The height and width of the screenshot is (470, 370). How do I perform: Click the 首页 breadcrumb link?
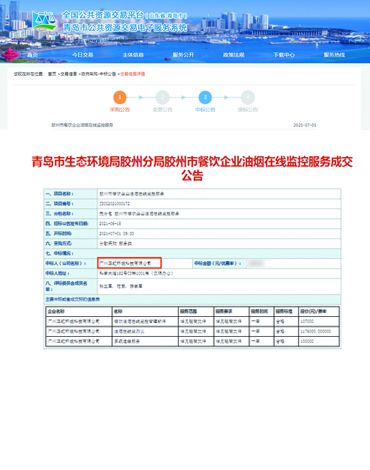tap(52, 74)
